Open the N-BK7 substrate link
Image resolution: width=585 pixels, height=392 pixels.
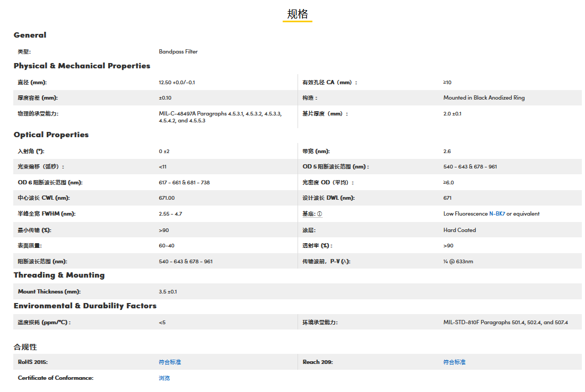coord(497,214)
